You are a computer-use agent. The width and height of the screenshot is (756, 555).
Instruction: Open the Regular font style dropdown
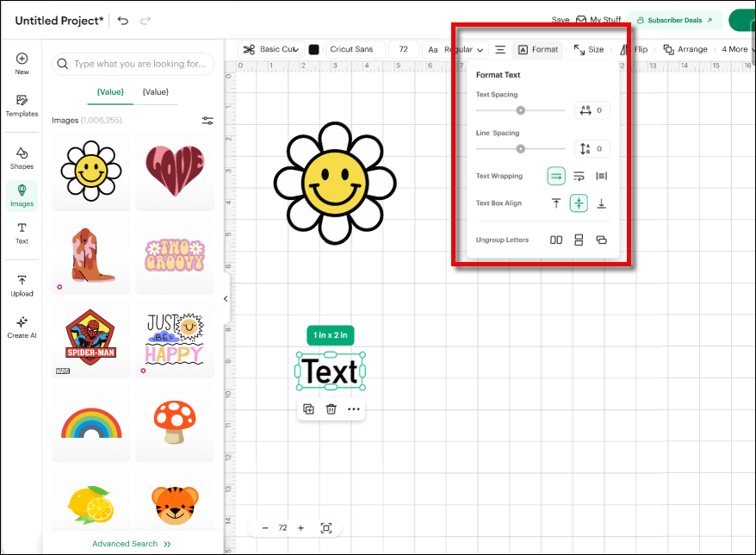[x=462, y=49]
